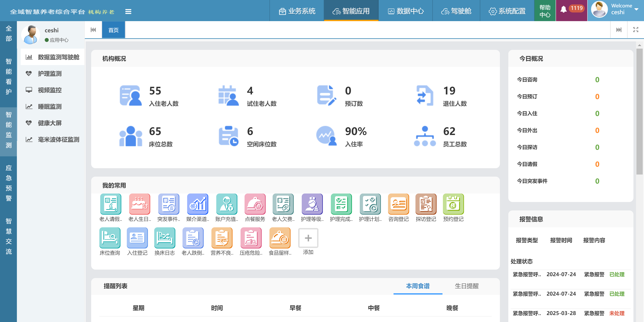Toggle the hamburger sidebar menu icon
Screen dimensions: 644x322
click(128, 12)
